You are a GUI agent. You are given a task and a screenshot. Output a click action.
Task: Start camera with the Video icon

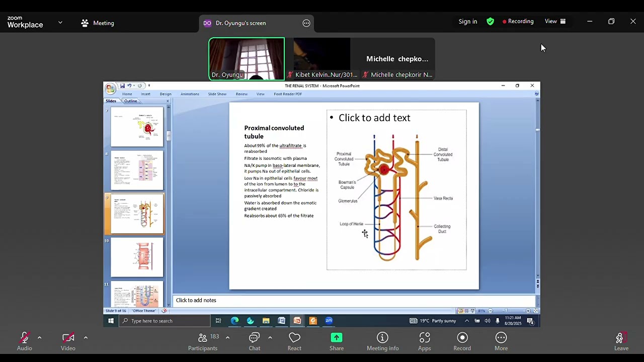click(x=68, y=337)
